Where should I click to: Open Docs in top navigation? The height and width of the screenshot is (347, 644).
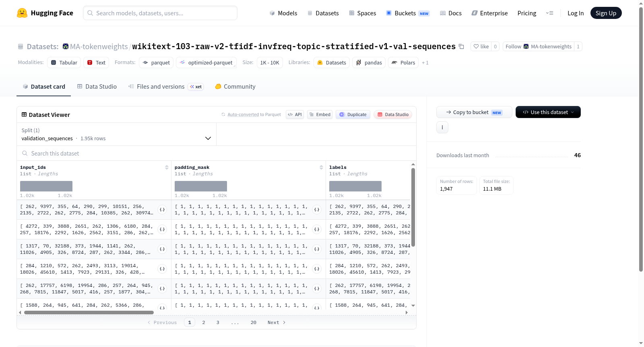tap(451, 13)
